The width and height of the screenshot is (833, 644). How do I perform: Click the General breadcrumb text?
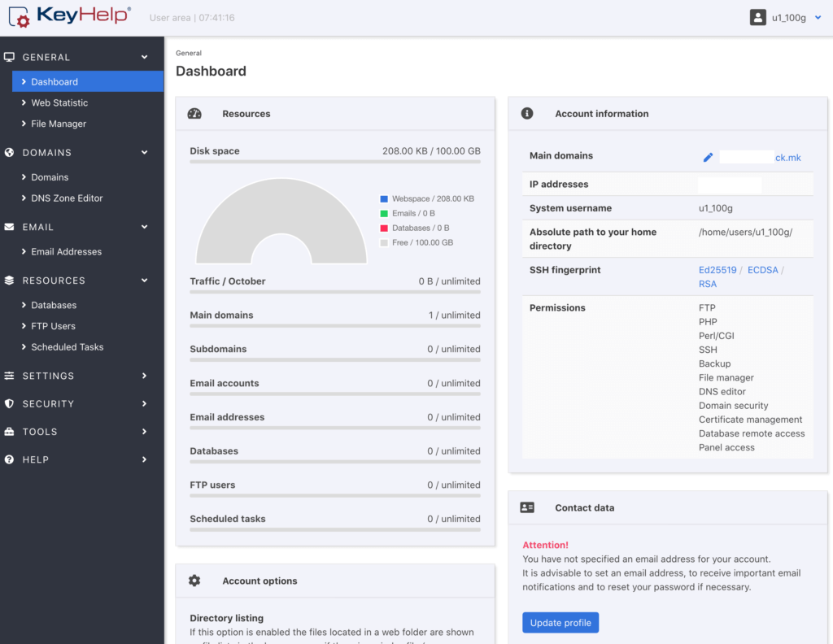[189, 53]
